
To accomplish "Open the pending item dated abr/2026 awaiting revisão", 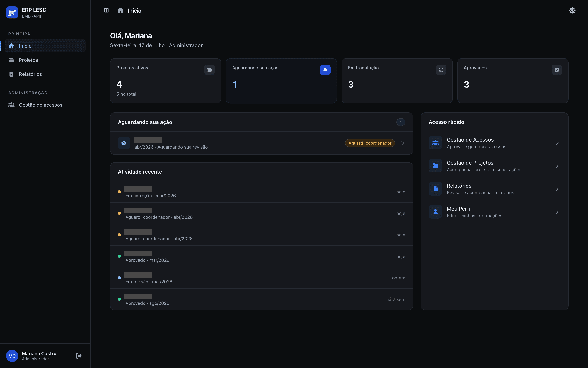I will pyautogui.click(x=261, y=143).
